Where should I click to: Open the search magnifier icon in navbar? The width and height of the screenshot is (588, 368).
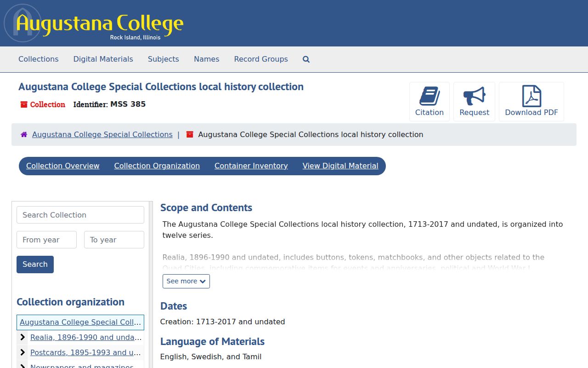pos(306,59)
